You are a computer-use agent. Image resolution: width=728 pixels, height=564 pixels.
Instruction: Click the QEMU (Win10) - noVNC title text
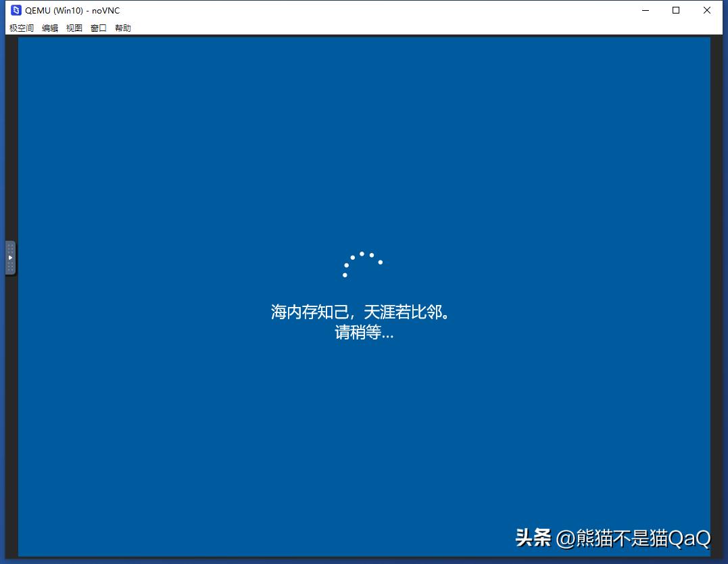point(72,10)
